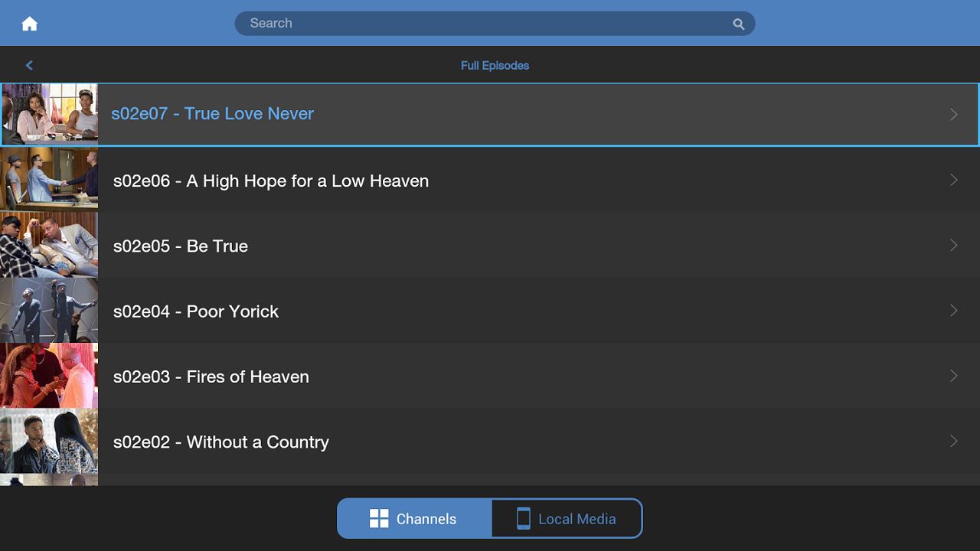Open thumbnail for s02e06 episode
The width and height of the screenshot is (980, 551).
tap(49, 179)
